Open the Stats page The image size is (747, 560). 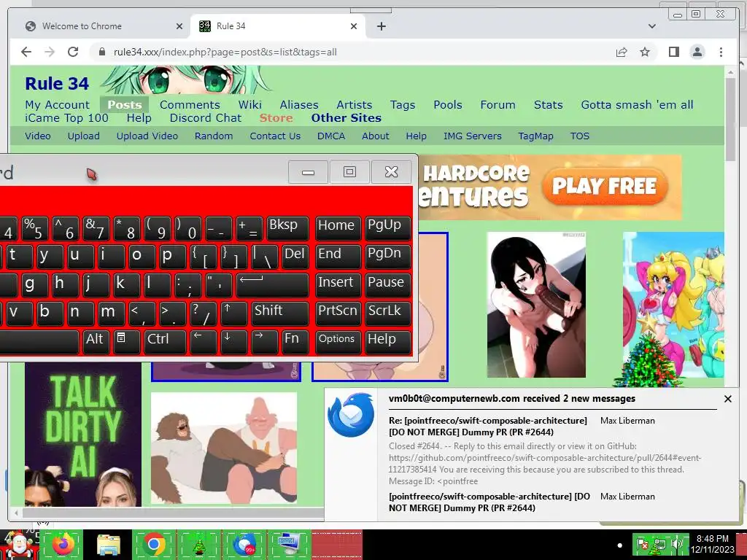pyautogui.click(x=549, y=105)
